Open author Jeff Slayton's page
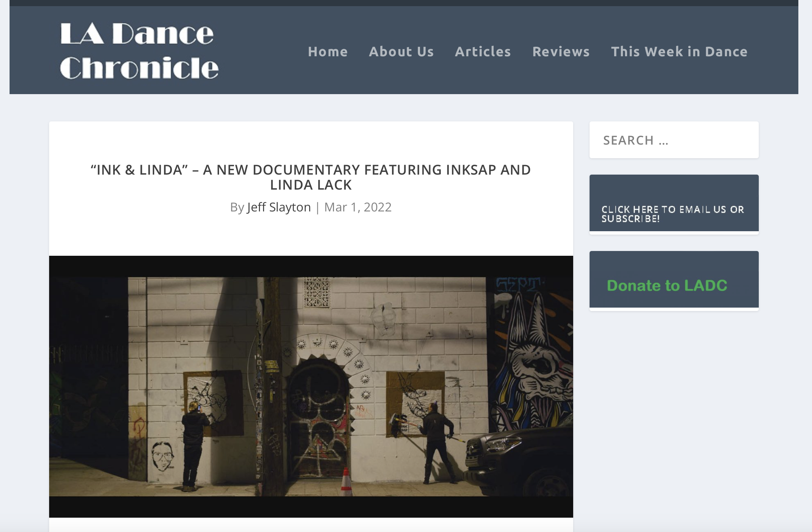 [x=279, y=207]
